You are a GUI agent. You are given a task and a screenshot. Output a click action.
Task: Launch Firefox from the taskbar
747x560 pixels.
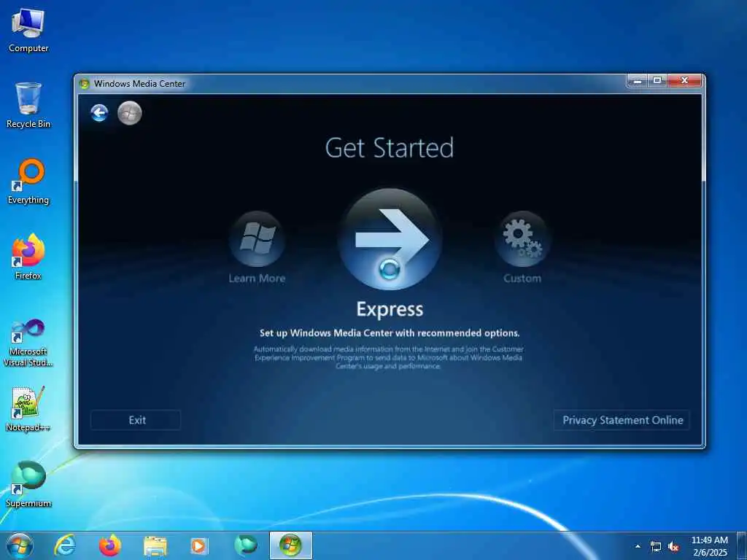tap(110, 545)
